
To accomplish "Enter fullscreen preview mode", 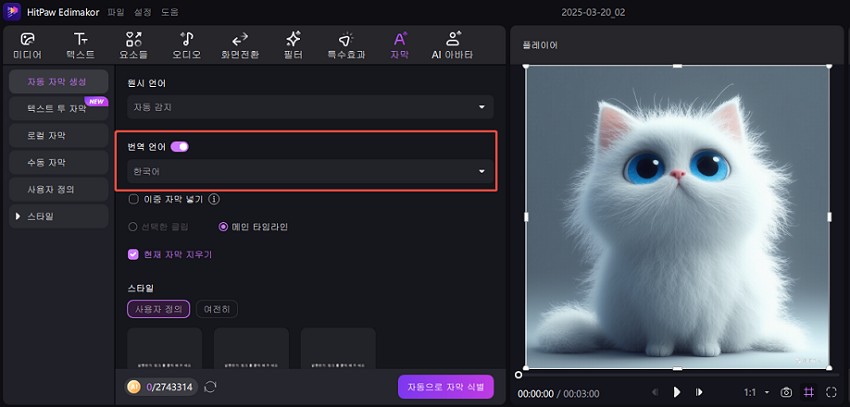I will point(832,392).
